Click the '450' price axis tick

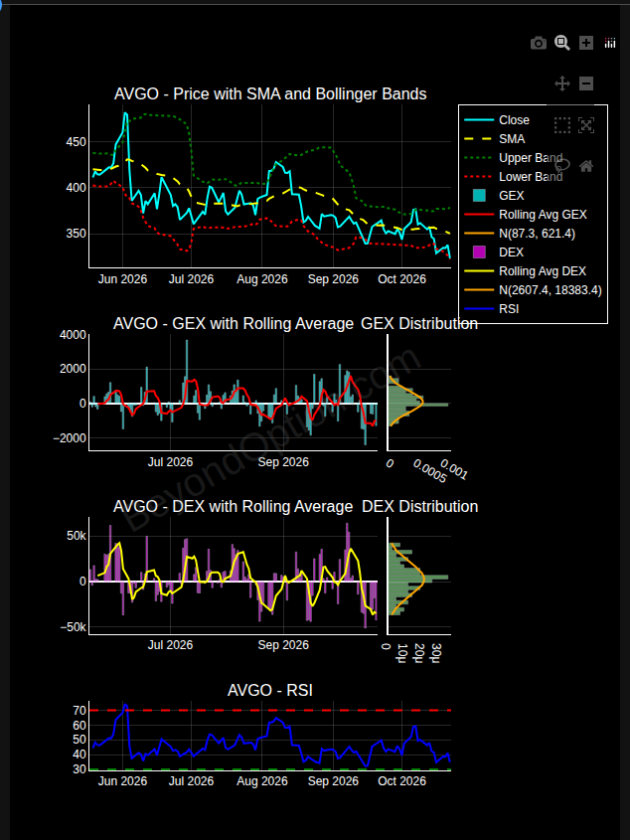click(x=75, y=142)
